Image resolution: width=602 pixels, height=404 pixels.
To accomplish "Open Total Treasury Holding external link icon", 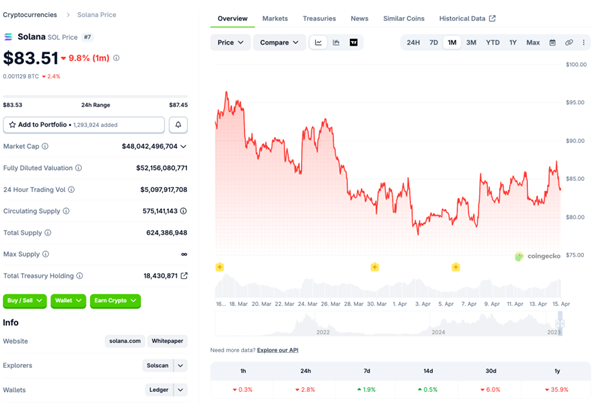I will [184, 275].
